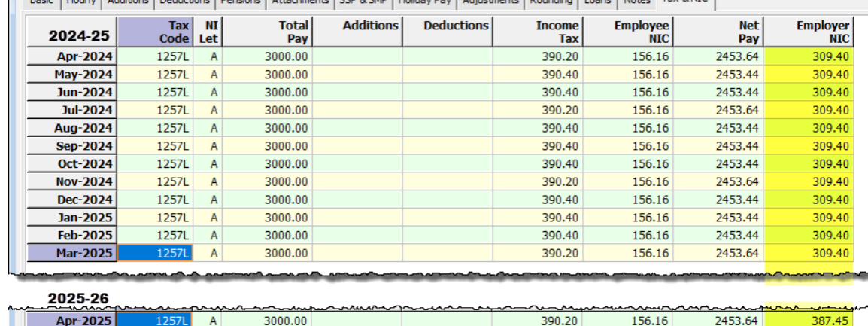Click the 1257L tax code for Apr-2025
The height and width of the screenshot is (326, 868).
[155, 320]
